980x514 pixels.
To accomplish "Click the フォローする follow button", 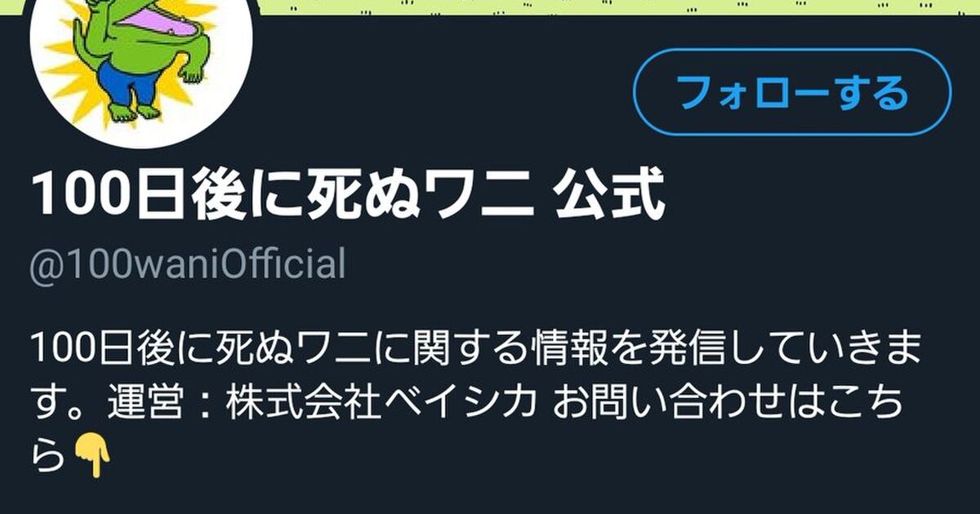I will (x=792, y=92).
